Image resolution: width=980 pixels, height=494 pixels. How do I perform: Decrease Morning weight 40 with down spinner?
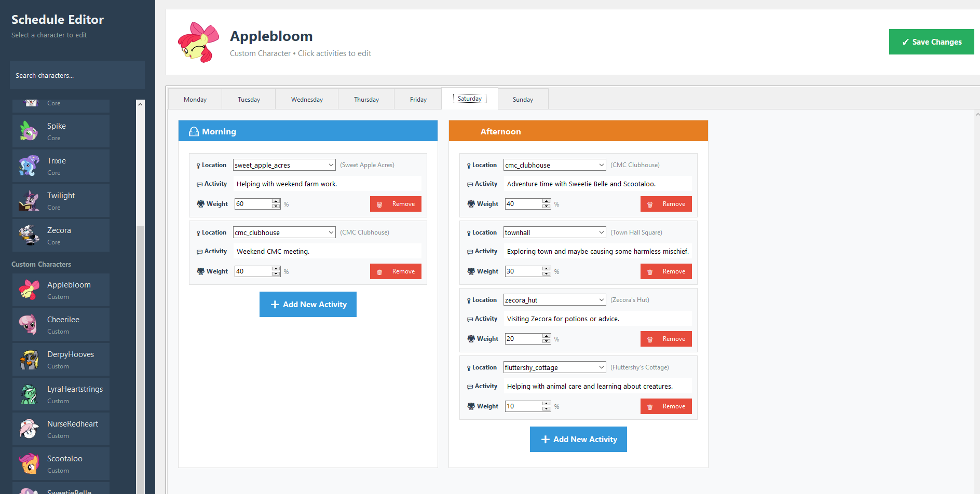276,274
